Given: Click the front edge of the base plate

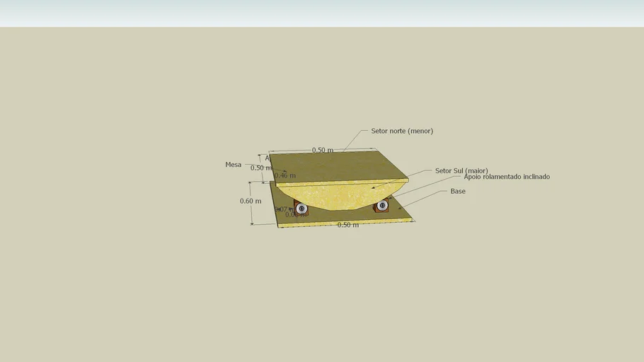Looking at the screenshot, I should [x=347, y=222].
